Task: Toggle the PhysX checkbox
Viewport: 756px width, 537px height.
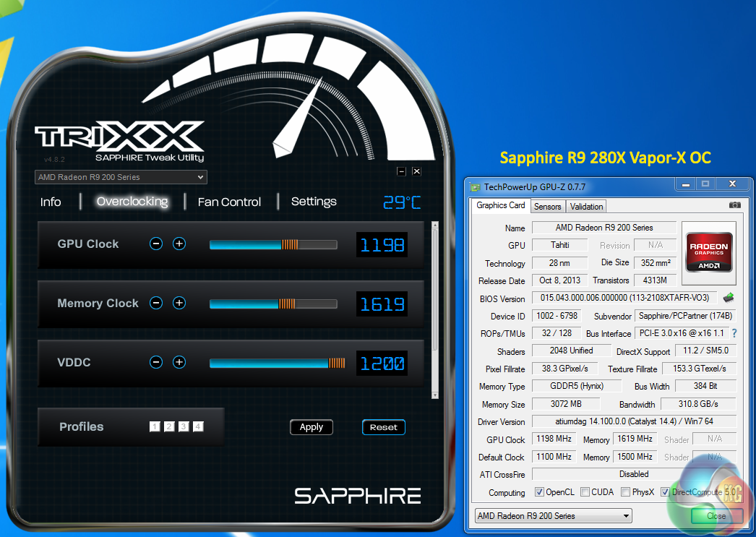Action: click(625, 492)
